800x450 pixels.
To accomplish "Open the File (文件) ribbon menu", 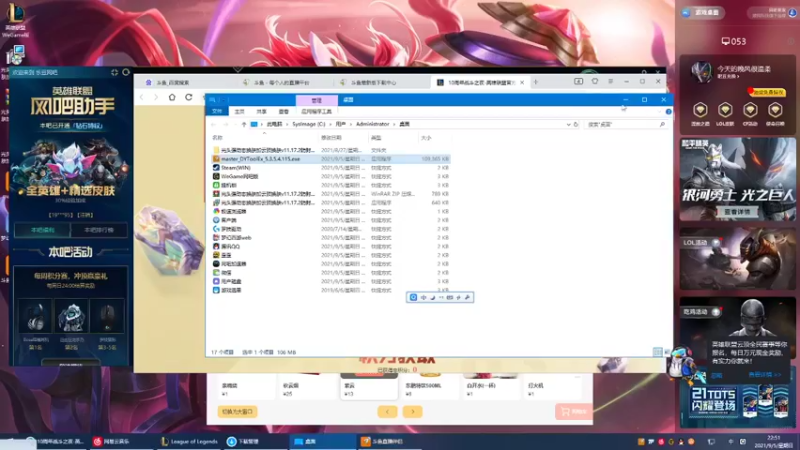I will 217,111.
